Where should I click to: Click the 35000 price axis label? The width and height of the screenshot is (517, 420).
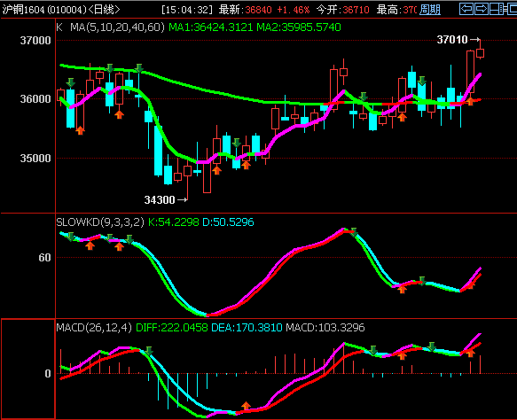tap(35, 159)
